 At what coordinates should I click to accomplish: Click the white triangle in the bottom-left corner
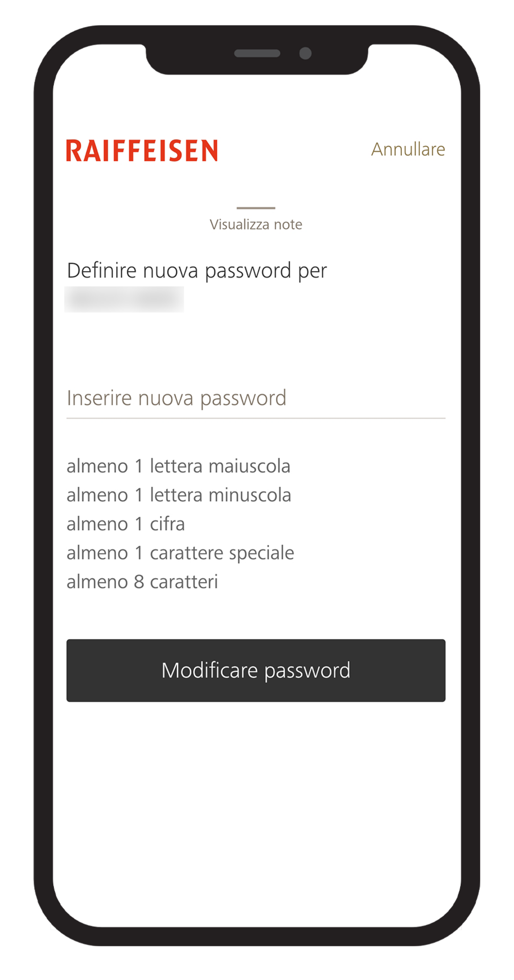(x=53, y=926)
